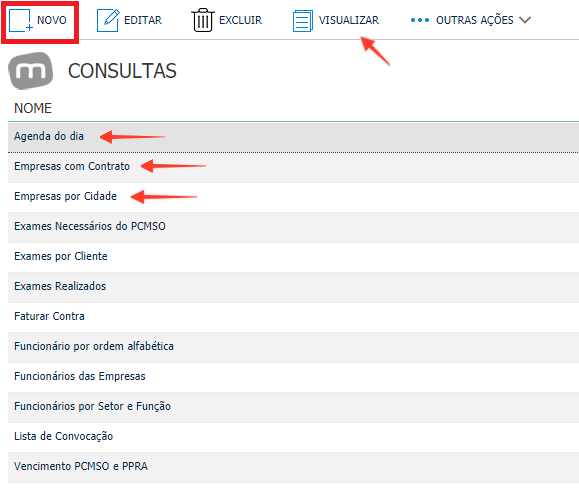This screenshot has width=579, height=492.
Task: Select Funcionários das Empresas entry
Action: [x=293, y=377]
